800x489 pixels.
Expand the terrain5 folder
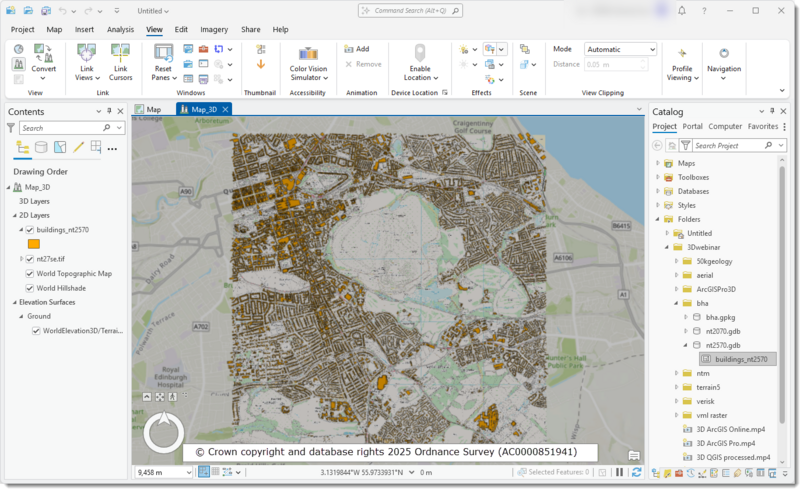(677, 387)
